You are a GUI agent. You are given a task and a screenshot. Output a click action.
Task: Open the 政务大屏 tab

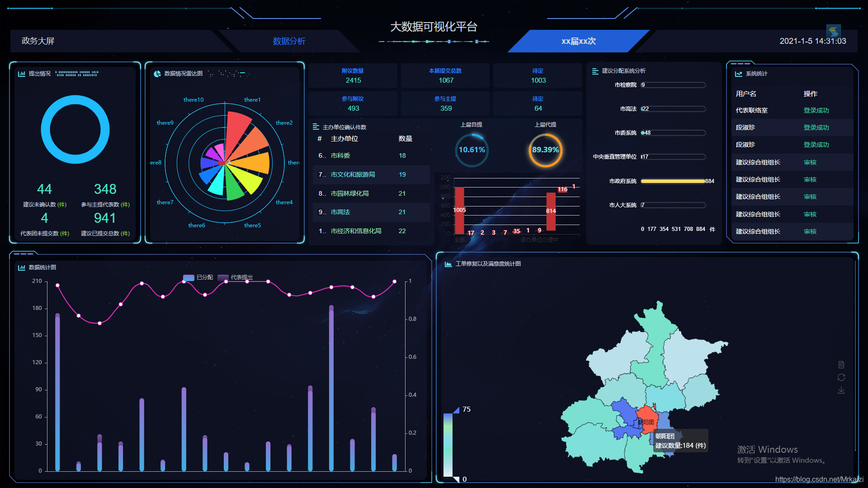point(38,41)
